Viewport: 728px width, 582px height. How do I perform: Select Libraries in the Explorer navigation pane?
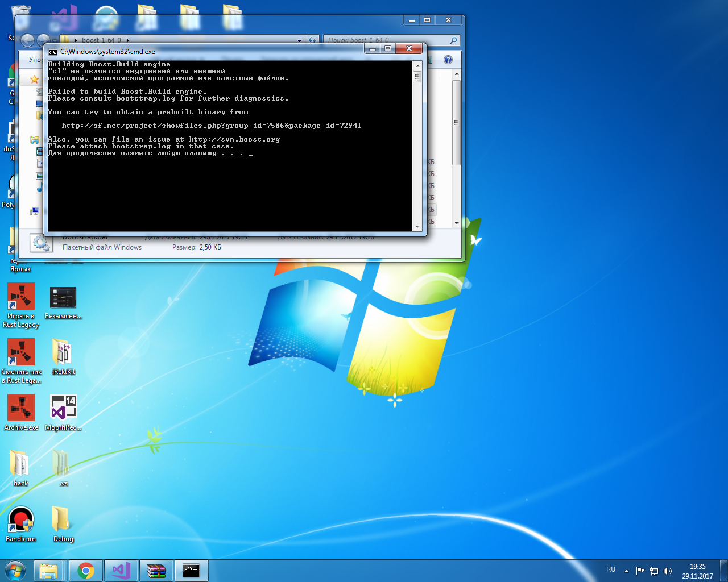point(35,139)
